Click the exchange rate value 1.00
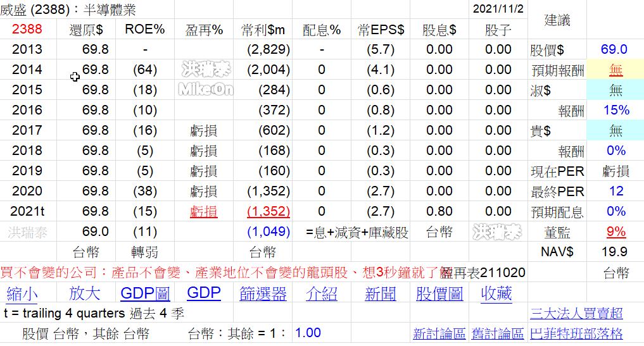 [x=308, y=333]
